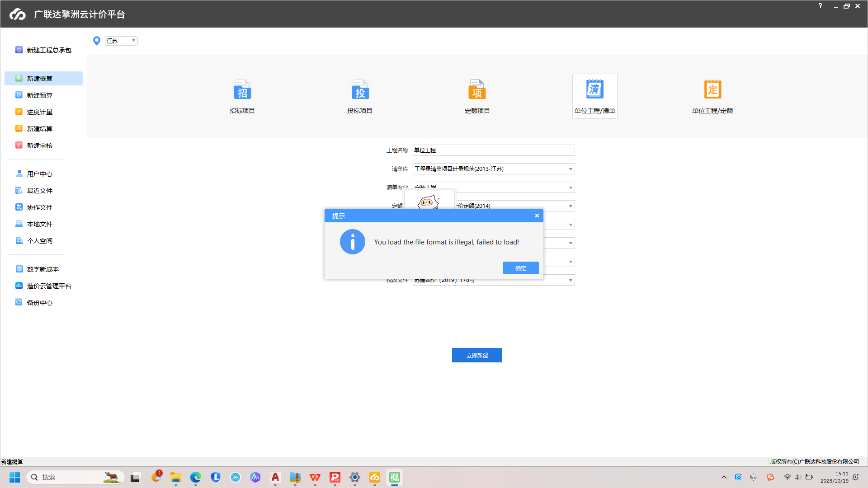Click the Glodon logo in title bar
The height and width of the screenshot is (488, 868).
18,14
